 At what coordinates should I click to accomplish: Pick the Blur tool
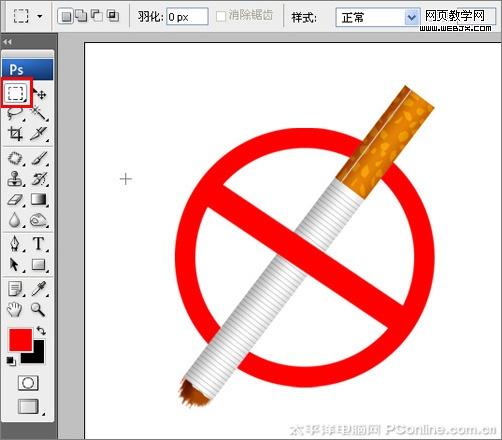[15, 220]
